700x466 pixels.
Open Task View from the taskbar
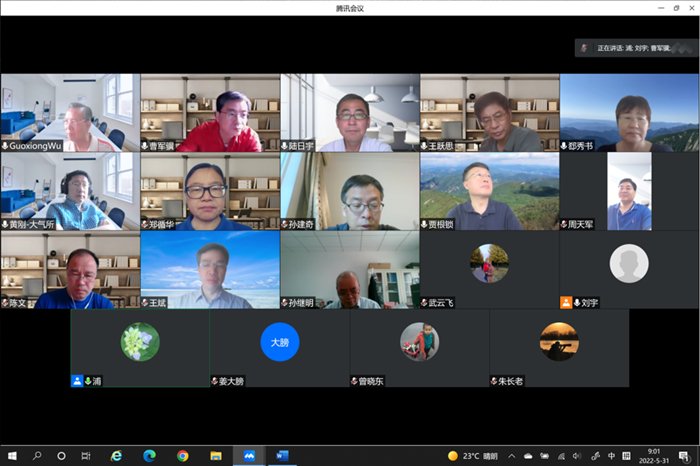coord(87,456)
